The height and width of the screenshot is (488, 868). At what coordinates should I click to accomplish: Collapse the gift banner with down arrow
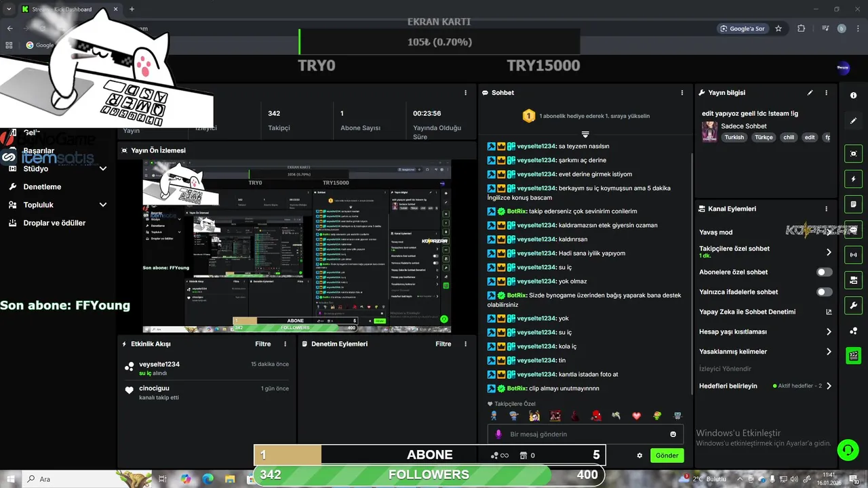[x=585, y=134]
